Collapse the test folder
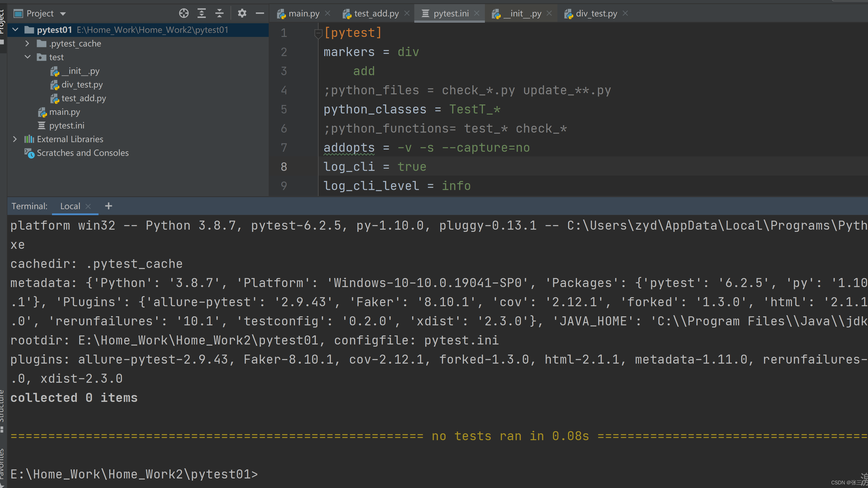This screenshot has width=868, height=488. click(x=27, y=57)
